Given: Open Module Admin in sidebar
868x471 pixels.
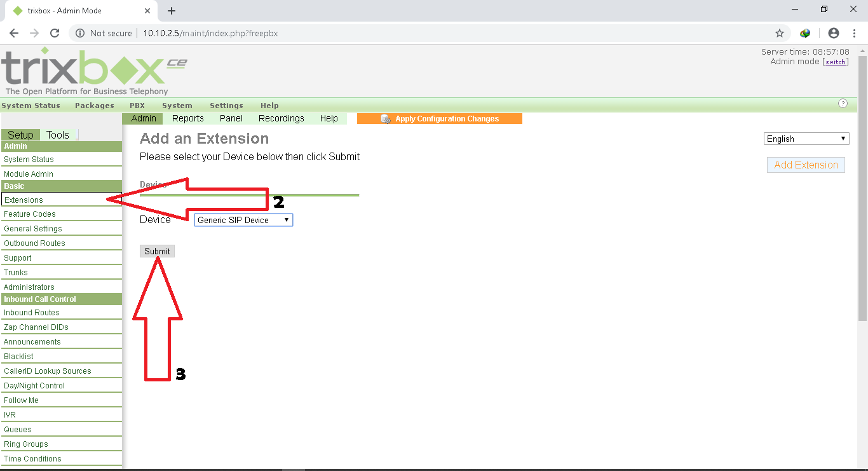Looking at the screenshot, I should tap(61, 174).
